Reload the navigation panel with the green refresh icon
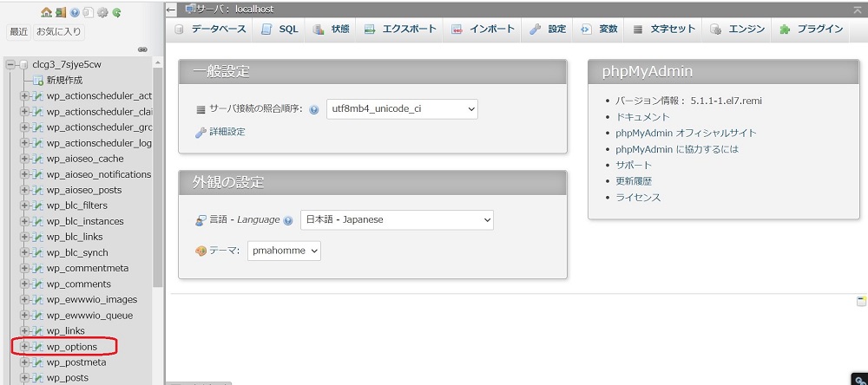Image resolution: width=868 pixels, height=385 pixels. tap(116, 12)
